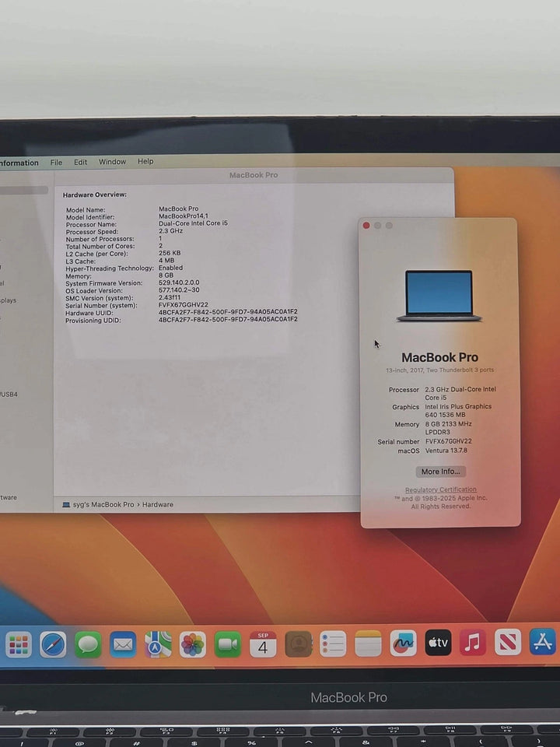Select the Model Name MacBook Pro value

179,209
